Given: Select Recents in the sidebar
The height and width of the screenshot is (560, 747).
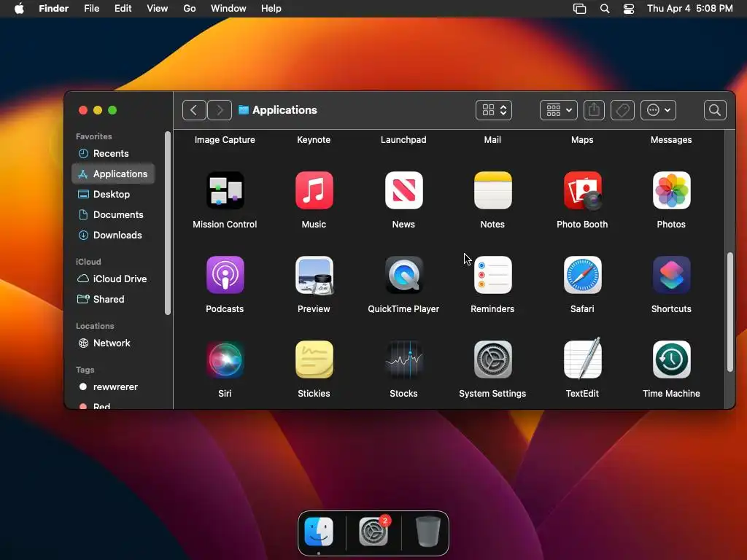Looking at the screenshot, I should click(113, 153).
